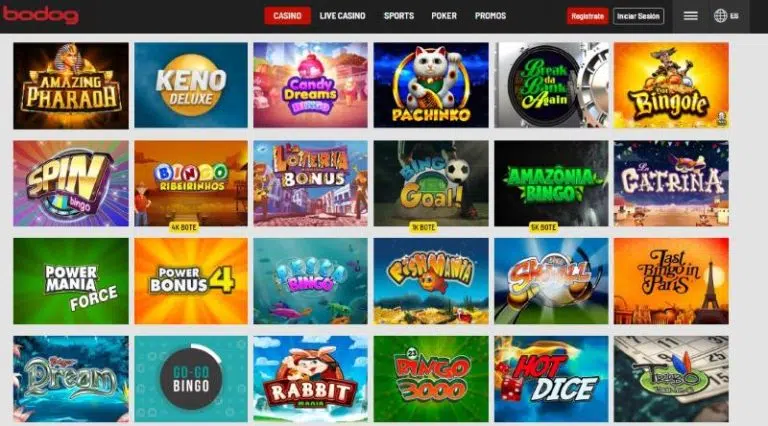Select the Promos menu item
The height and width of the screenshot is (426, 768).
(x=490, y=16)
